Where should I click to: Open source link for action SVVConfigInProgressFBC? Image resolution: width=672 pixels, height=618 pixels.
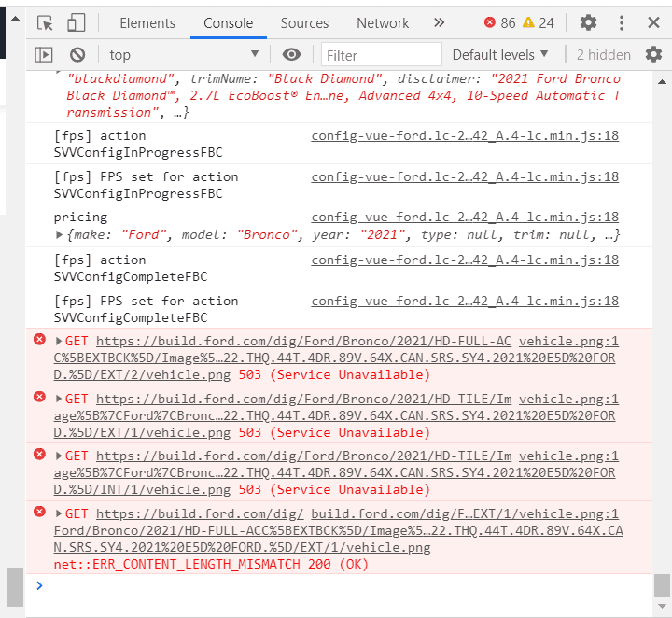point(465,136)
